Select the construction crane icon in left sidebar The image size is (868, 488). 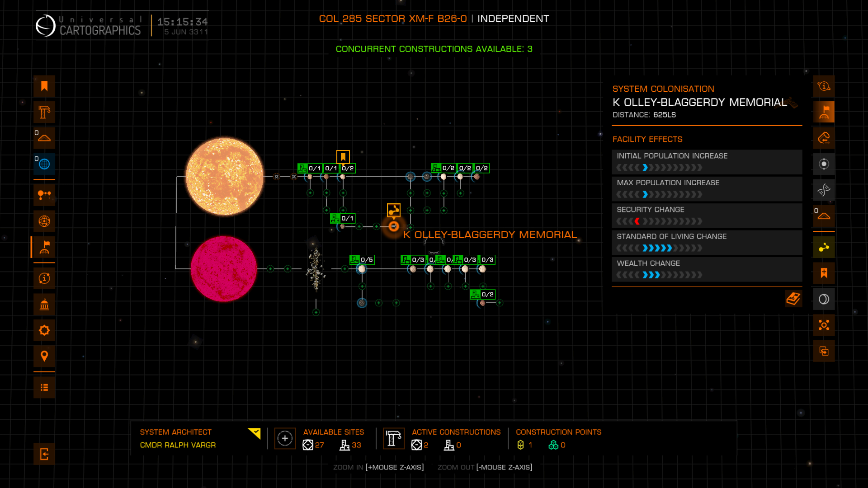click(44, 112)
